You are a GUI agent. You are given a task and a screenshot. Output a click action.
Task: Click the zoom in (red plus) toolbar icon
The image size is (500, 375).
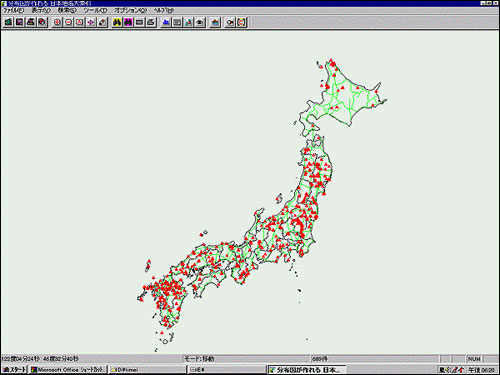(x=57, y=22)
